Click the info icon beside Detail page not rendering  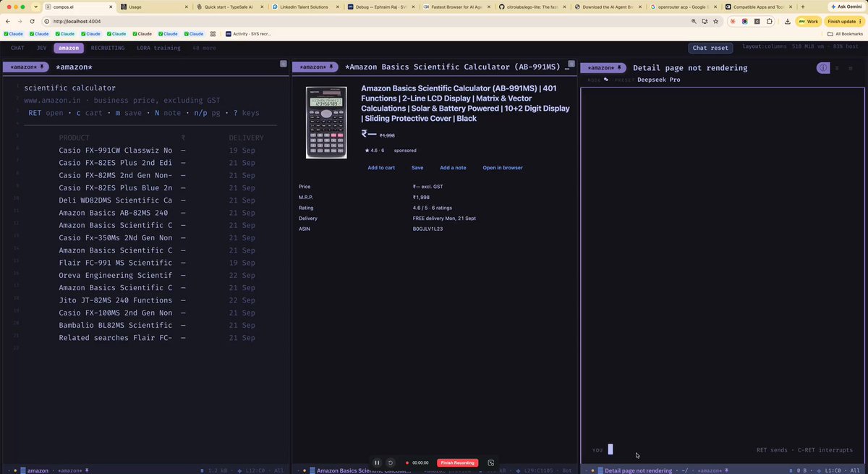[x=823, y=68]
